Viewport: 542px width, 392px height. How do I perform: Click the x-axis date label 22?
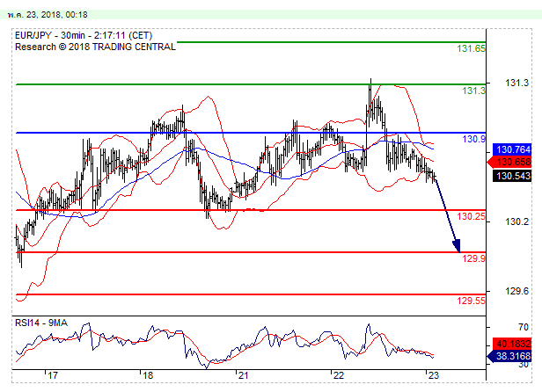(339, 376)
